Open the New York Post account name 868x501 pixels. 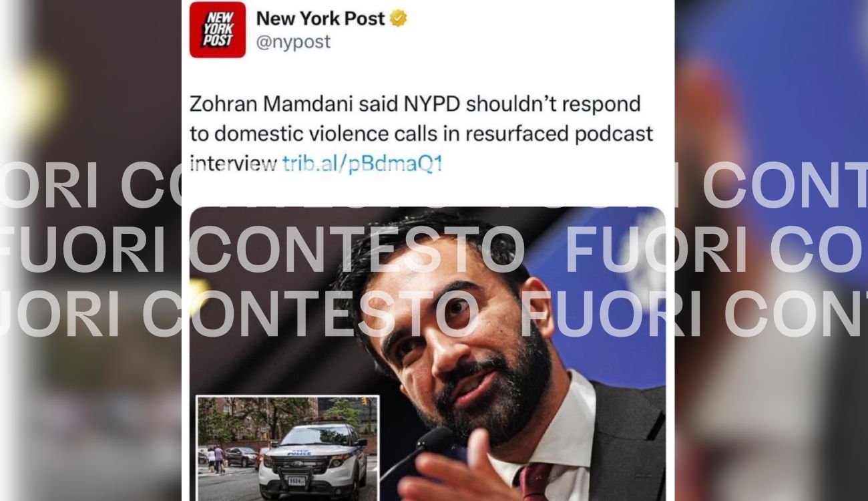click(320, 19)
